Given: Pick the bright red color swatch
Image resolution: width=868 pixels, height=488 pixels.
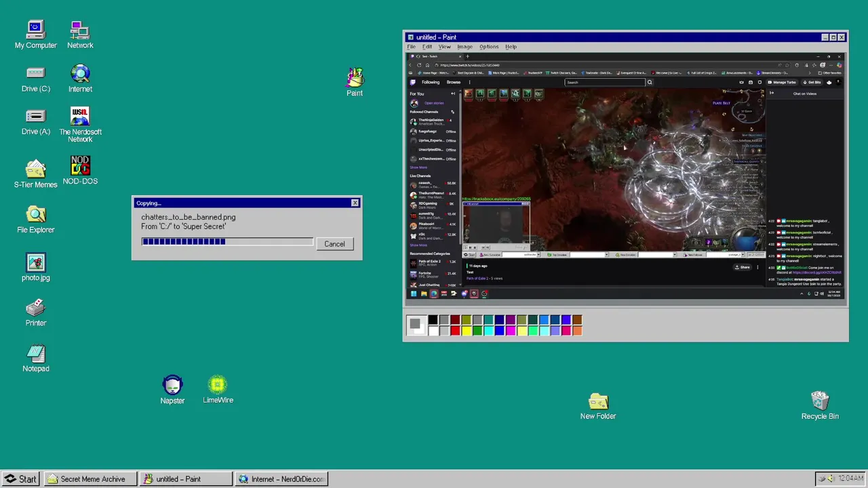Looking at the screenshot, I should [x=455, y=331].
